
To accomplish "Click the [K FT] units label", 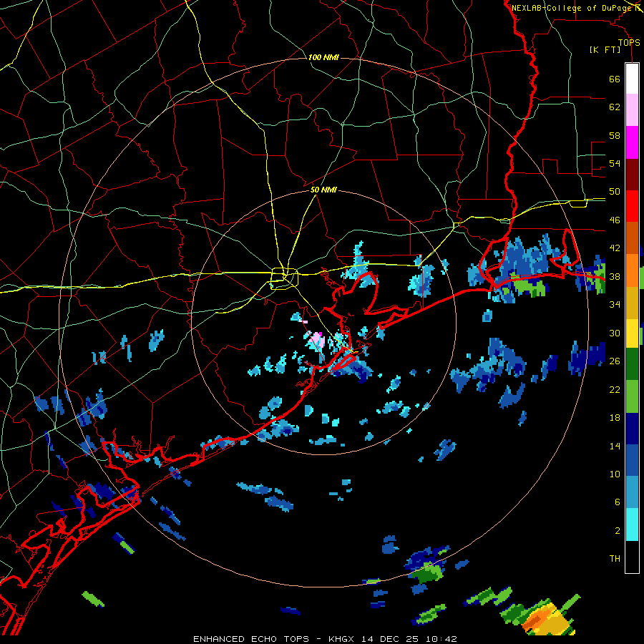I will 605,49.
